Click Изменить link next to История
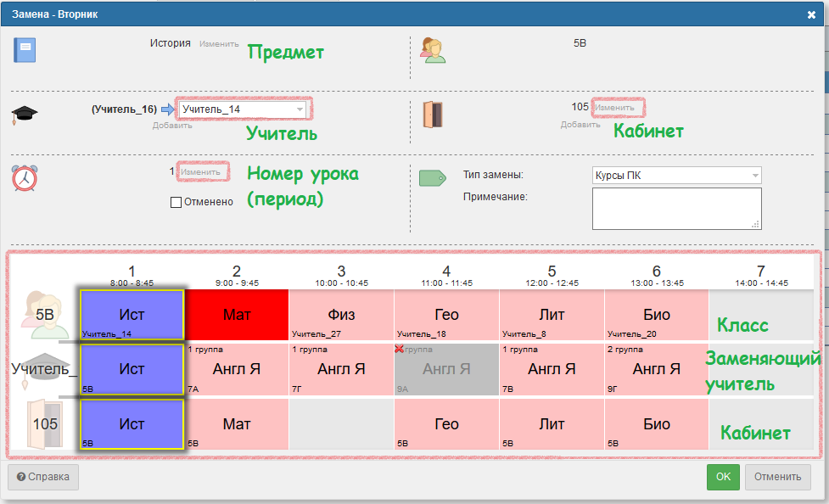Screen dimensions: 829x504 pos(219,44)
